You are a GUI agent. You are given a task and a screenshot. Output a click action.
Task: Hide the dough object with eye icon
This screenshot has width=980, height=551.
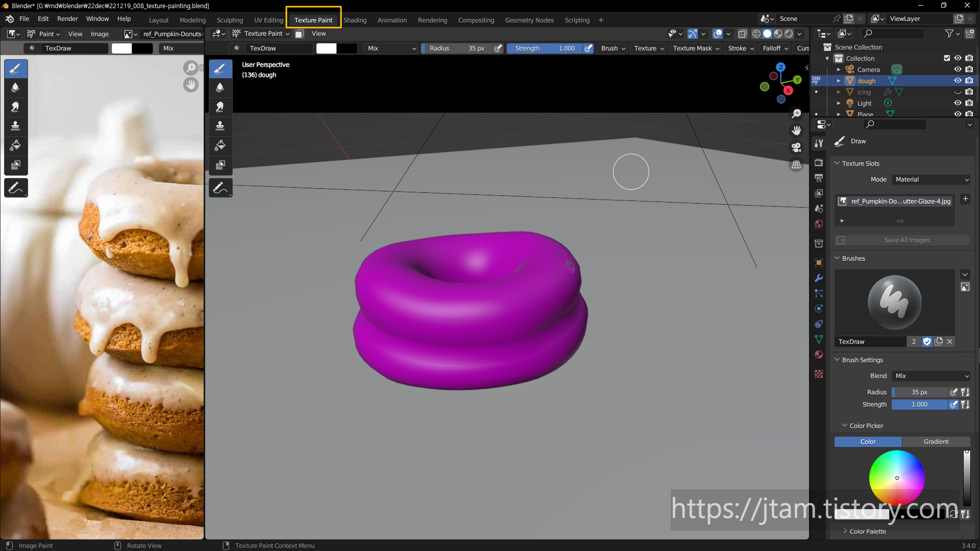pos(958,81)
